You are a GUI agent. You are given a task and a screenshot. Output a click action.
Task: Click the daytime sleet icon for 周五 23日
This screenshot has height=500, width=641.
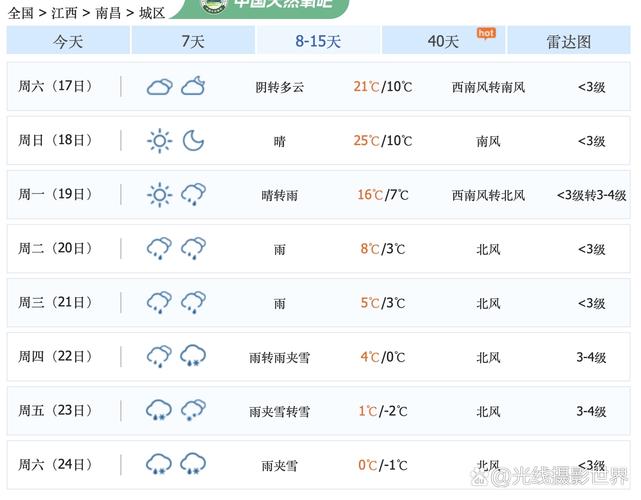(x=159, y=410)
